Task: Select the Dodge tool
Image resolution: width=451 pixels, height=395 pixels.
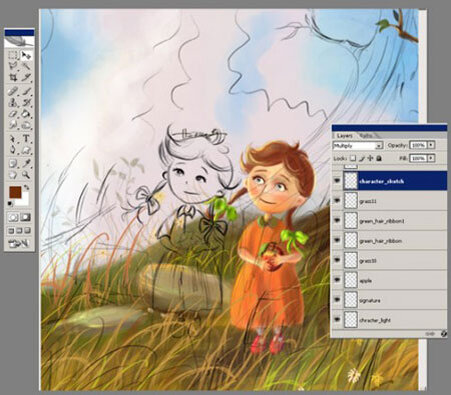Action: pos(25,125)
